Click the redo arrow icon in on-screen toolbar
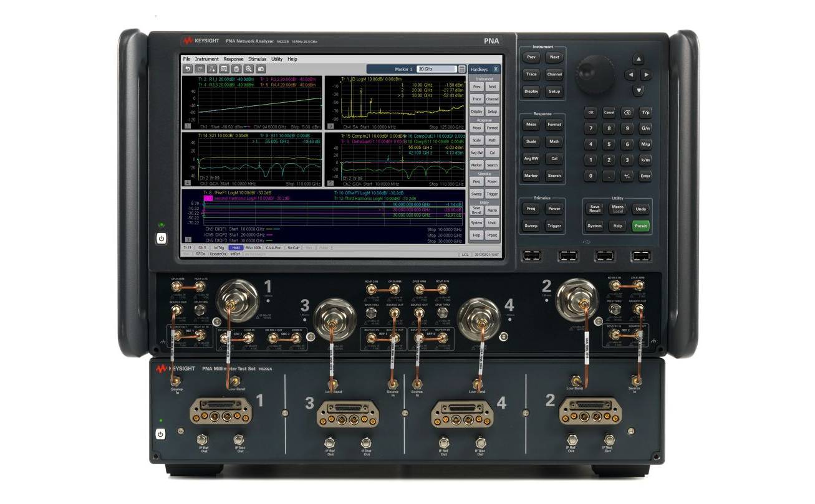Viewport: 815px width, 504px height. pyautogui.click(x=200, y=69)
